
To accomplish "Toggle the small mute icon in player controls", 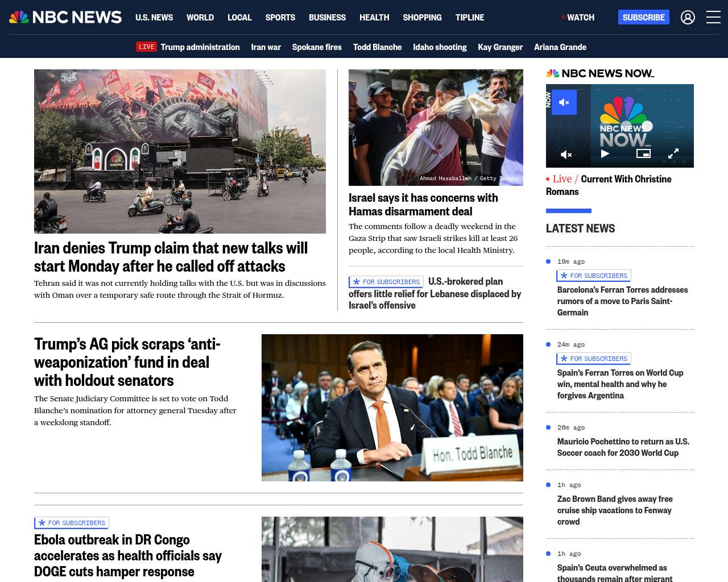I will [566, 154].
